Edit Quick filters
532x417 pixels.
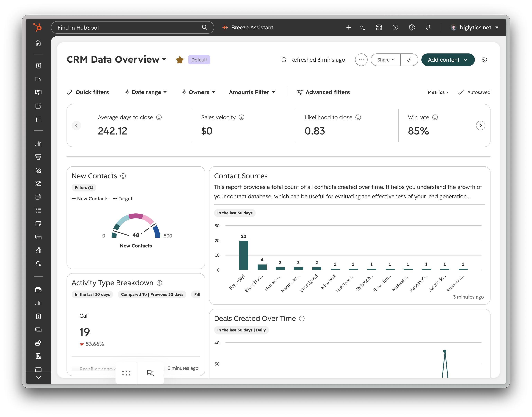coord(88,92)
